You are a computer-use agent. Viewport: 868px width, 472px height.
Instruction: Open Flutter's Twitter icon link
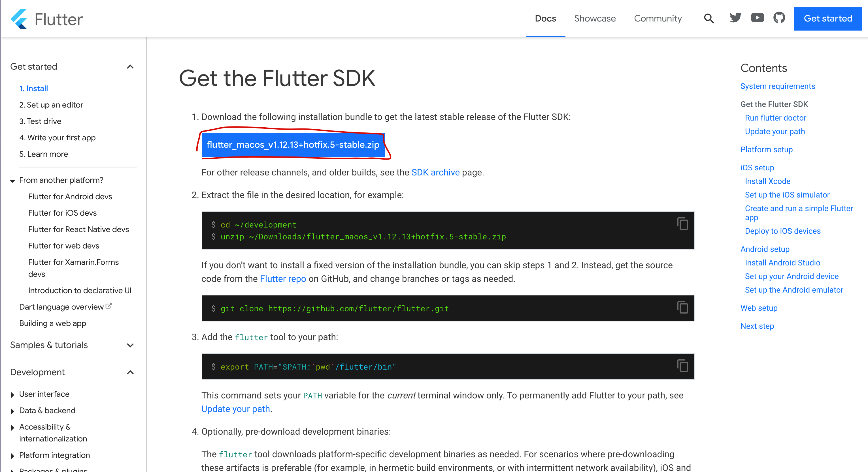click(x=735, y=18)
